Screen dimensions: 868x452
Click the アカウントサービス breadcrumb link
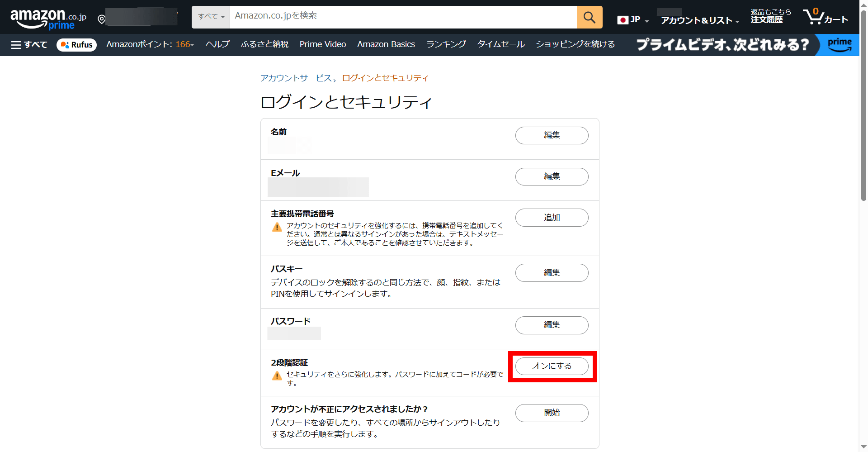pyautogui.click(x=296, y=78)
